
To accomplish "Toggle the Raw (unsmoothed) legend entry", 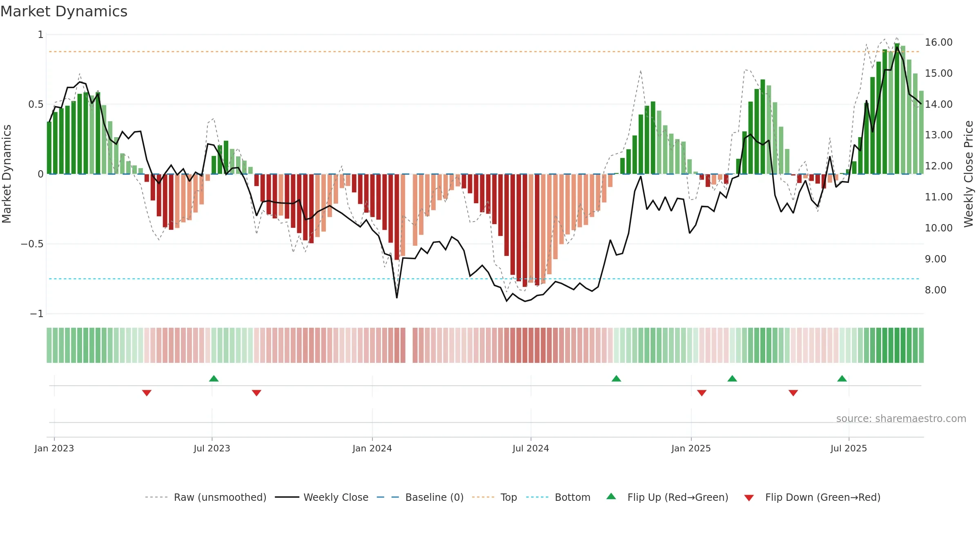I will [206, 497].
